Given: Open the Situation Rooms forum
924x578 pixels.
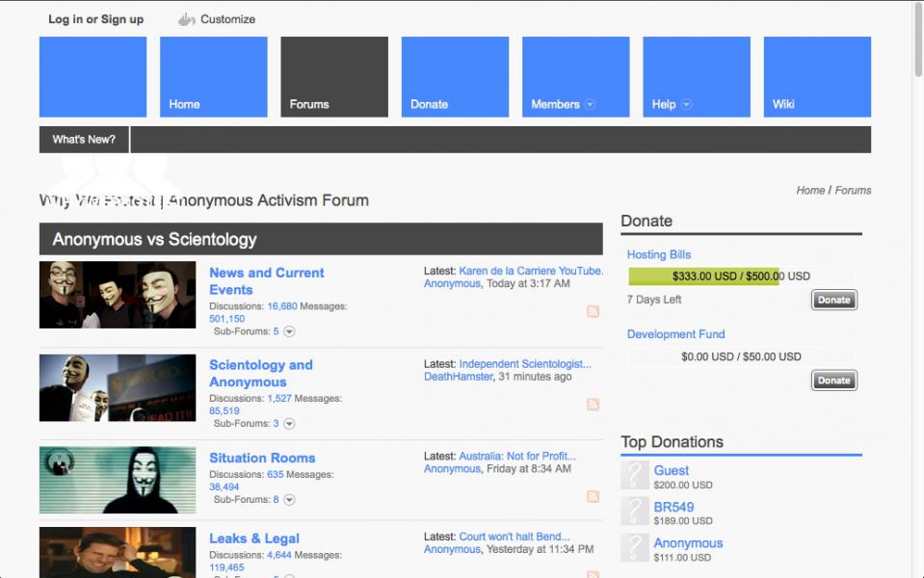Looking at the screenshot, I should tap(262, 458).
